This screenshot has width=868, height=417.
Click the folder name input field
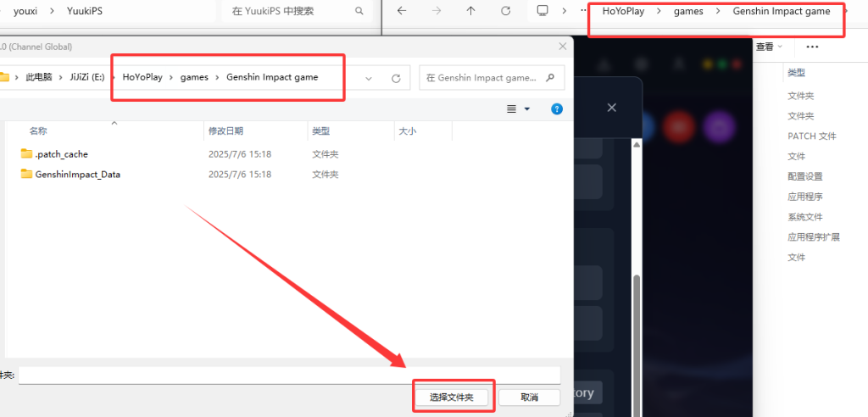[289, 375]
